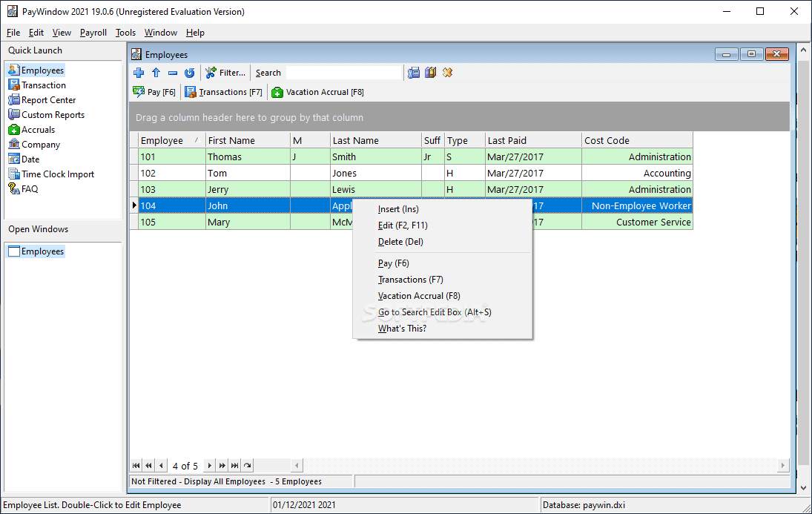This screenshot has height=514, width=812.
Task: Go to next record single-right arrow
Action: (210, 465)
